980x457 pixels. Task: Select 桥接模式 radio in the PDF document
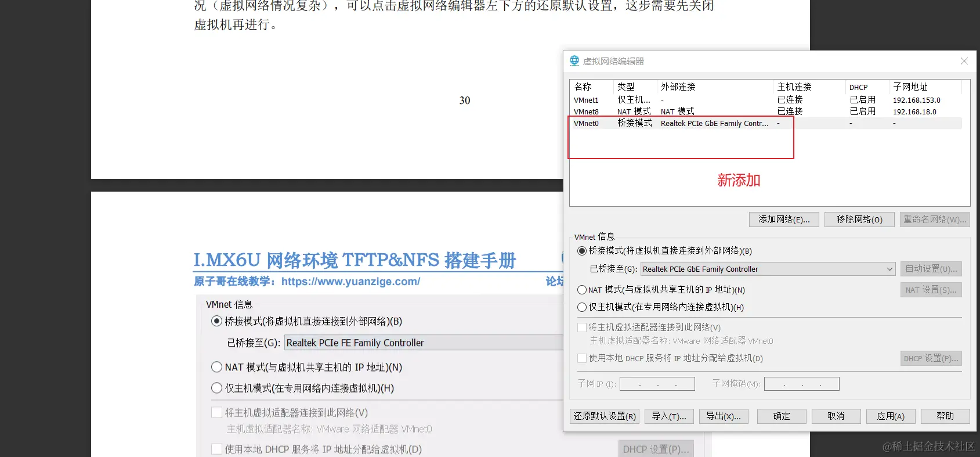[217, 321]
